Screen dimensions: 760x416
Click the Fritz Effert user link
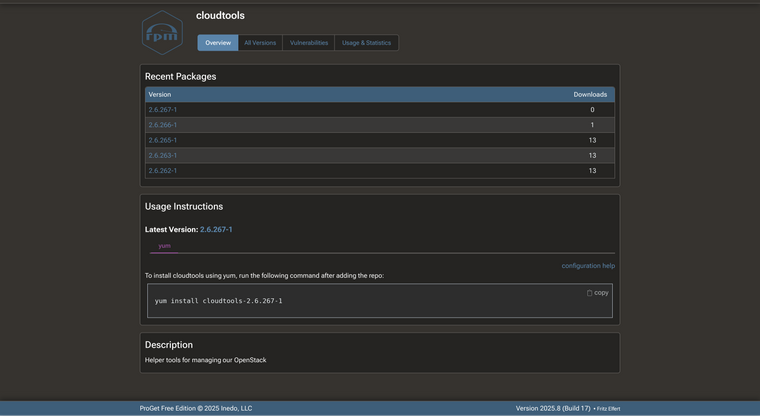pyautogui.click(x=609, y=409)
